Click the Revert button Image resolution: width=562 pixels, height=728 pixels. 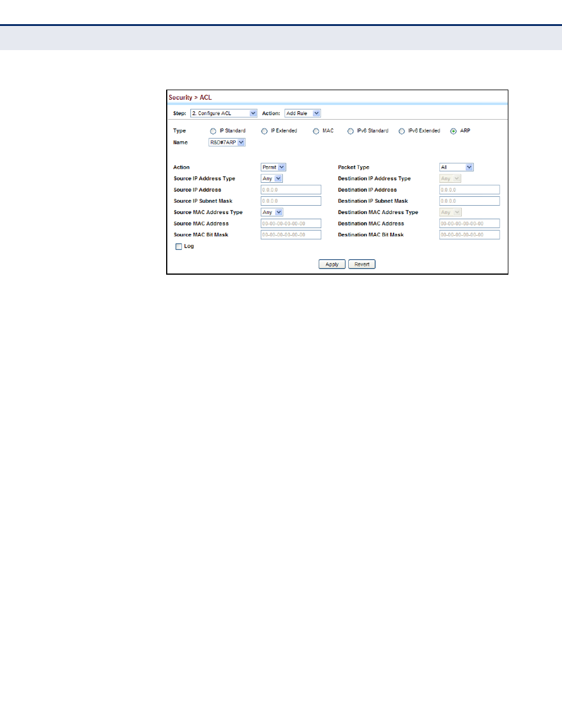point(361,264)
